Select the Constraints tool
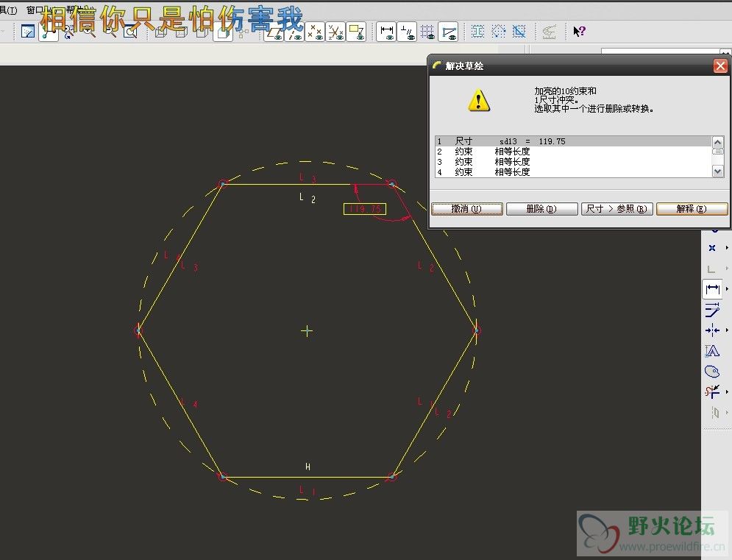Screen dimensions: 732x560 pos(712,330)
